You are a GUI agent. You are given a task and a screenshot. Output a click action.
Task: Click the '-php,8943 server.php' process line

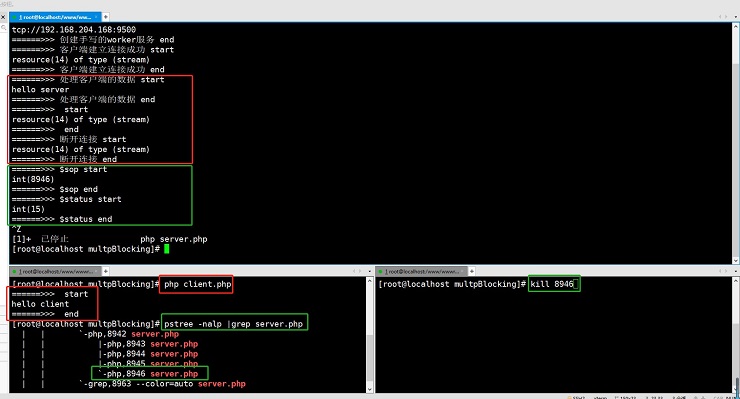tap(148, 344)
